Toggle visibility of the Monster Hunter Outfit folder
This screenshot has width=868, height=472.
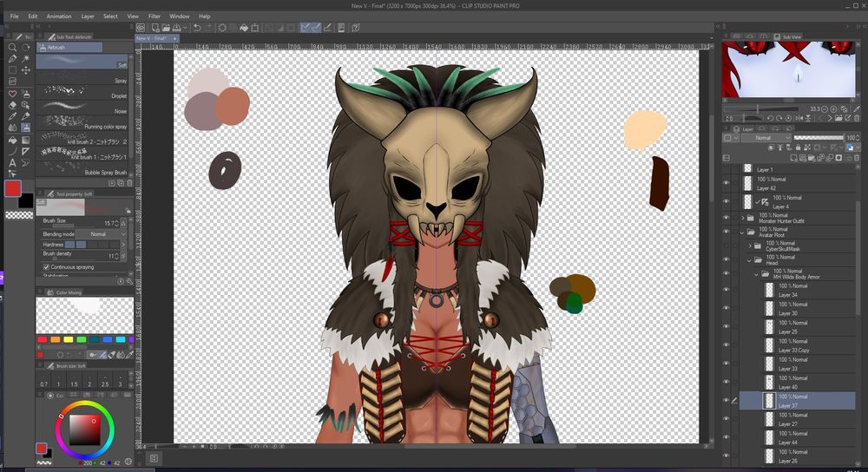(x=727, y=220)
